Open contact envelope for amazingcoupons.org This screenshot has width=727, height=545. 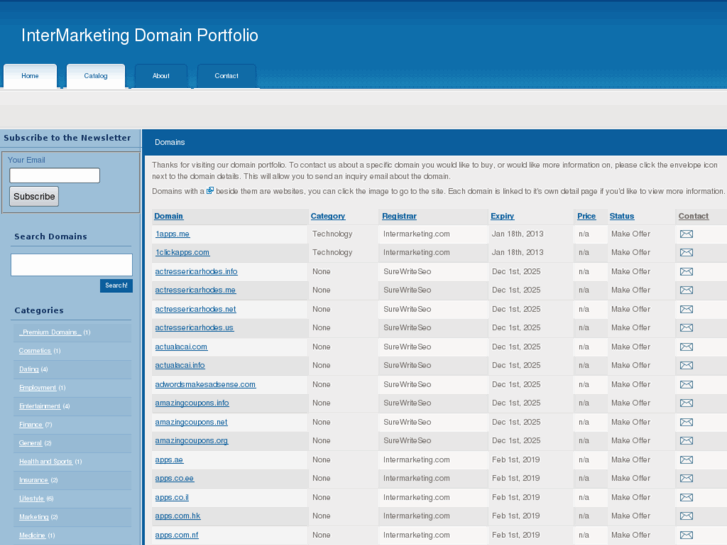686,440
